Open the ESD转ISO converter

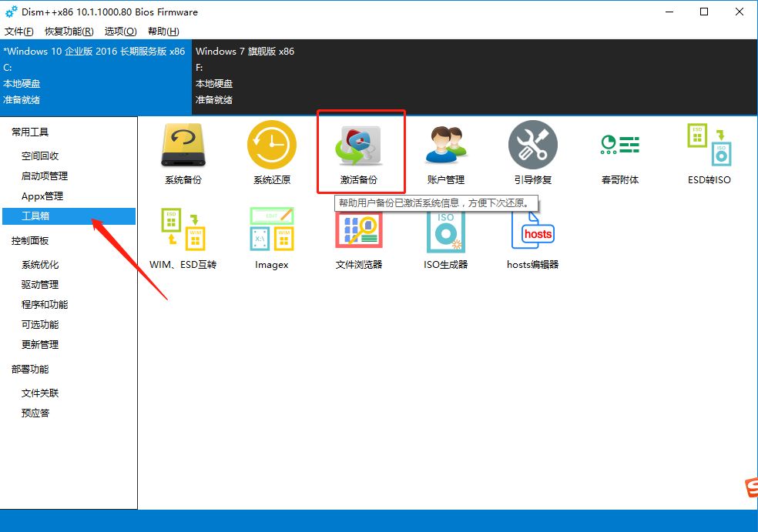pyautogui.click(x=709, y=152)
